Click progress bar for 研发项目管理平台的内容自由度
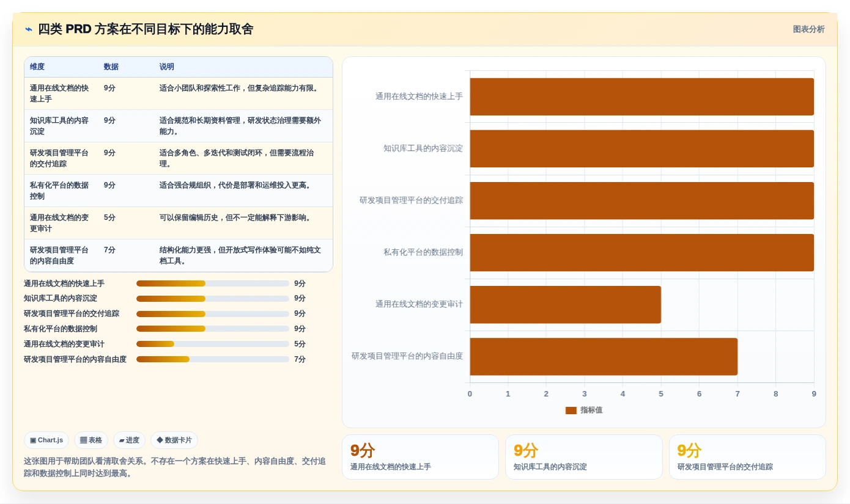 pos(213,359)
